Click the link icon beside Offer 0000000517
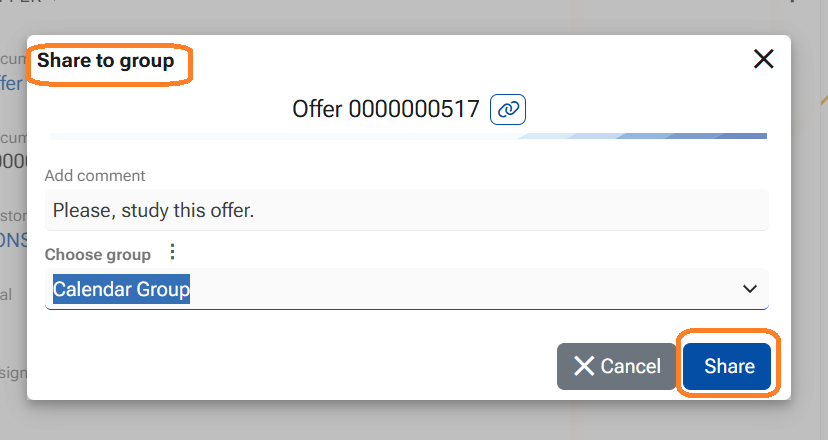 508,109
